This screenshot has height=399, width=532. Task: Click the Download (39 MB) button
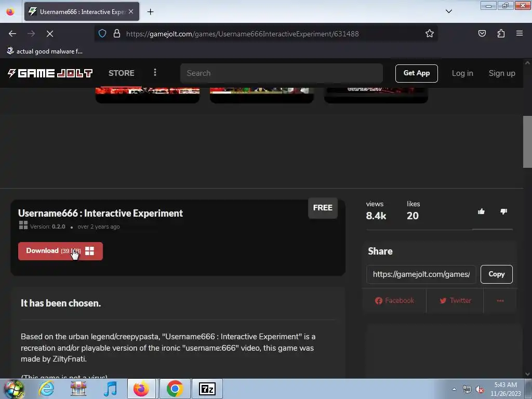60,251
